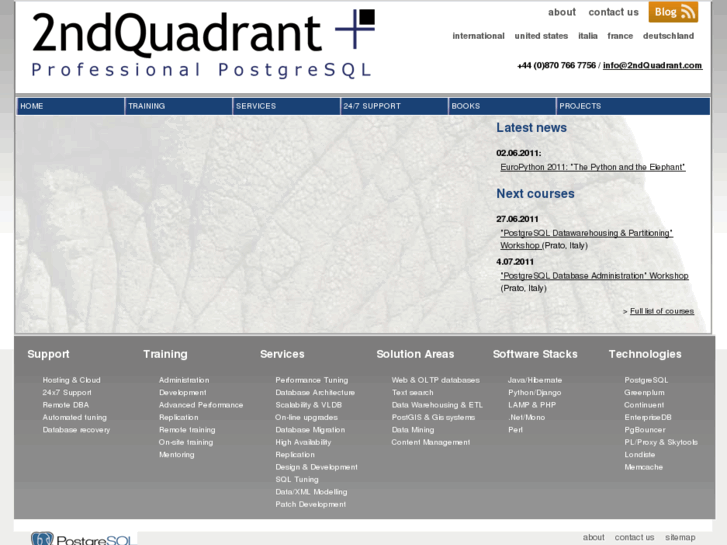Open Data Mining link
The height and width of the screenshot is (545, 727).
pyautogui.click(x=413, y=430)
